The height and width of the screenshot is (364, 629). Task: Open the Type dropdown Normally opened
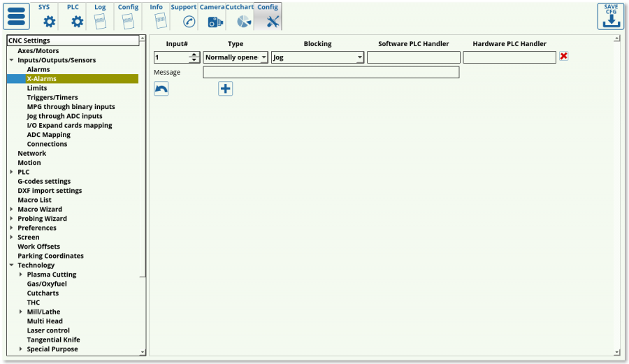click(x=236, y=57)
